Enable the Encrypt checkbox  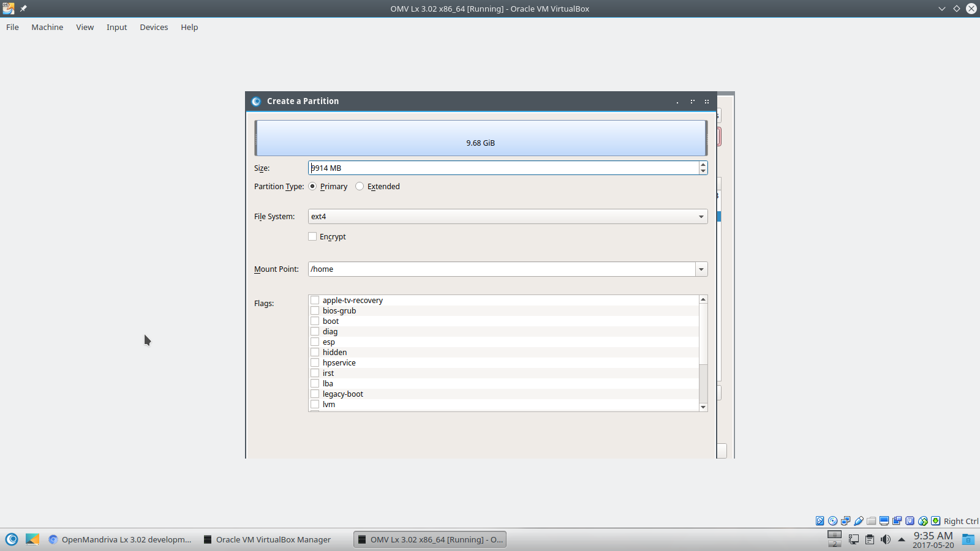313,237
